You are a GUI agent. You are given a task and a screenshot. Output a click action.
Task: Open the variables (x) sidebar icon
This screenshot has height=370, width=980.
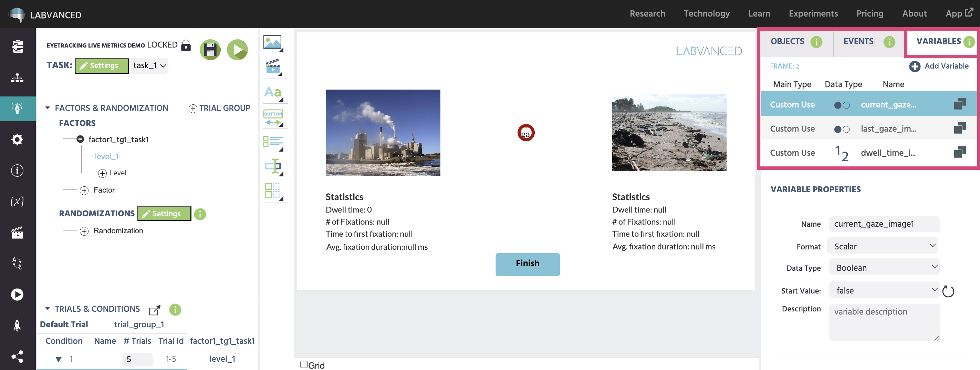tap(17, 201)
